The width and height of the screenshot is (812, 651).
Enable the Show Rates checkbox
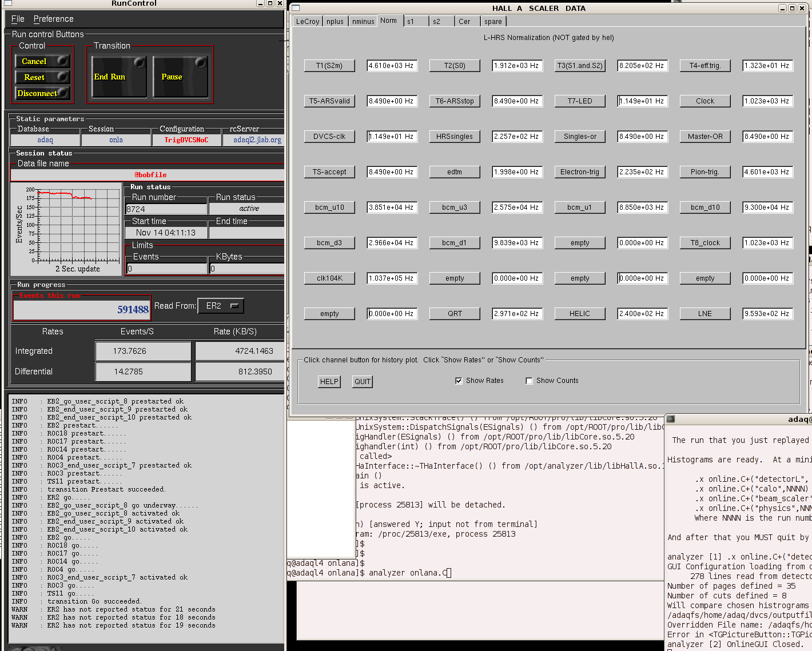[x=459, y=381]
